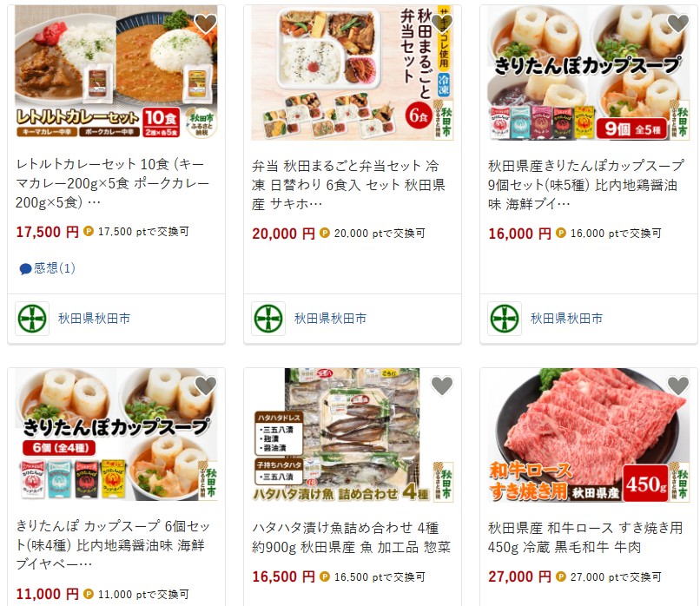Viewport: 700px width, 606px height.
Task: Click Akita city emblem under 9-piece soup
Action: coord(505,319)
